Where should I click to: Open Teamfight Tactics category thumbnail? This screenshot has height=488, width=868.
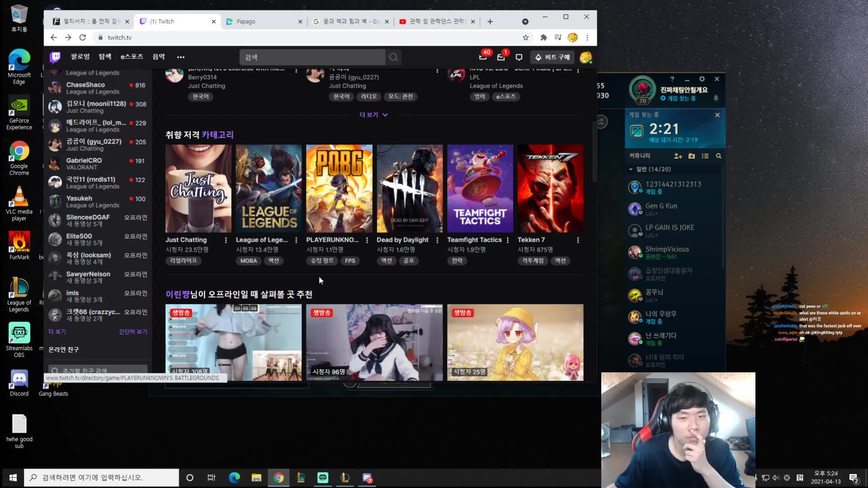480,188
